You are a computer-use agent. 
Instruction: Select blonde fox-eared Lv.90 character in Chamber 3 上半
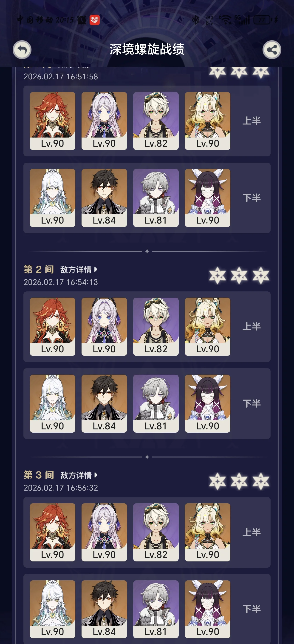(207, 532)
